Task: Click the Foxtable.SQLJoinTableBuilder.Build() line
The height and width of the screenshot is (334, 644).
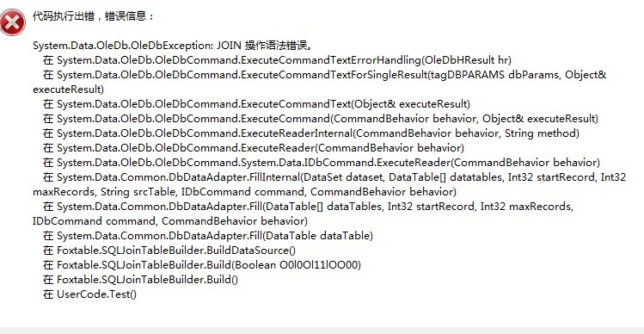Action: point(140,280)
